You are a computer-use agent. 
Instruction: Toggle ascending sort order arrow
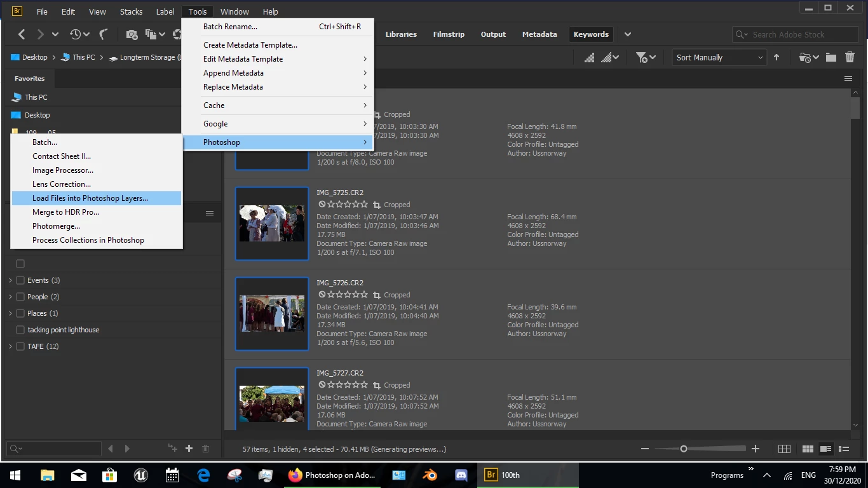coord(776,57)
